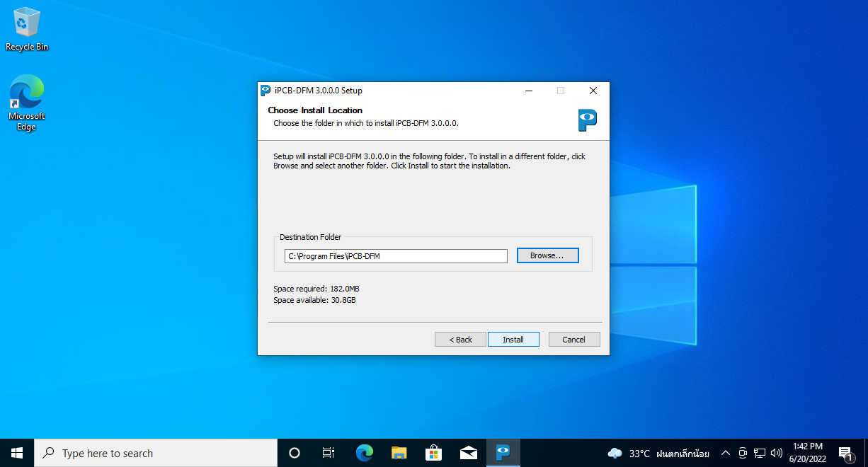Click the 'Space available: 30.8GB' text
Image resolution: width=868 pixels, height=467 pixels.
314,300
